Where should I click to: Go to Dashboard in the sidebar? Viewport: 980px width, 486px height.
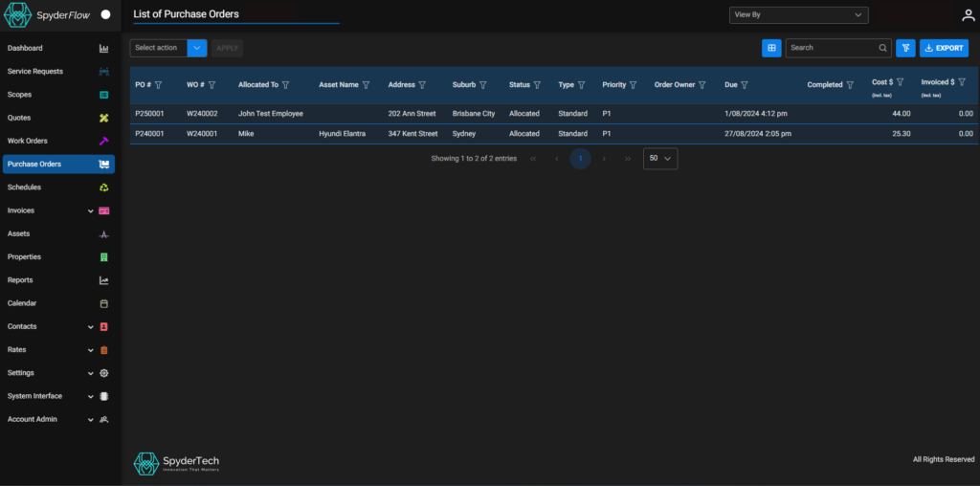point(25,48)
